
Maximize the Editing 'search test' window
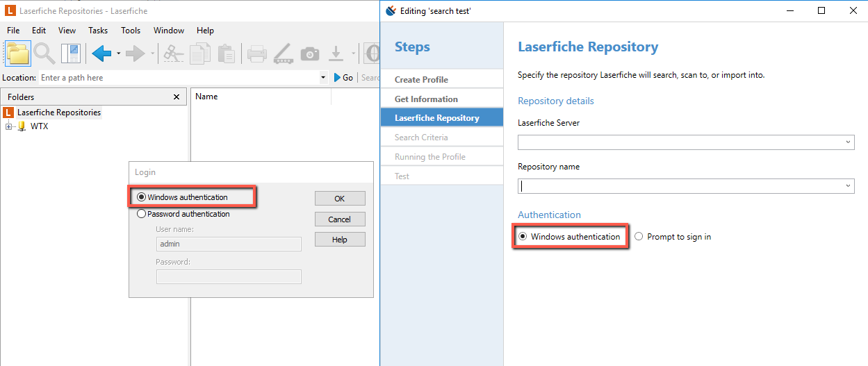tap(821, 10)
